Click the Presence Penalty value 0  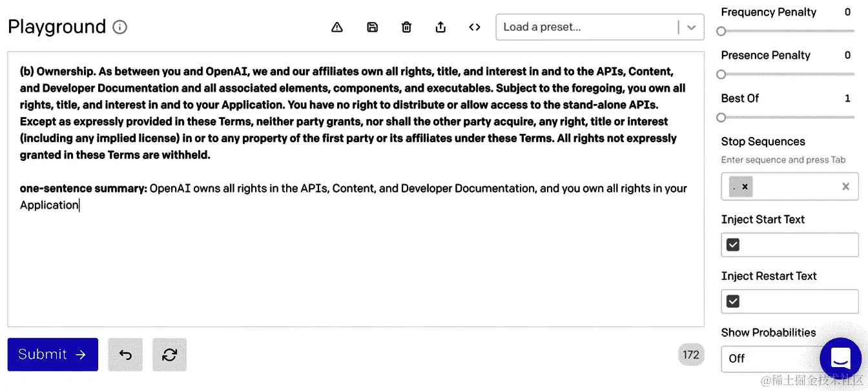[847, 55]
